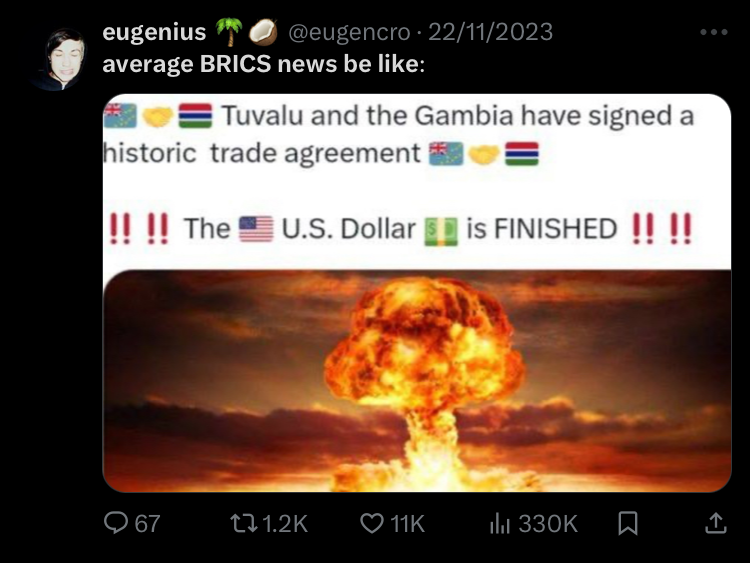Viewport: 750px width, 563px height.
Task: Share the tweet using the upload arrow icon
Action: (716, 523)
